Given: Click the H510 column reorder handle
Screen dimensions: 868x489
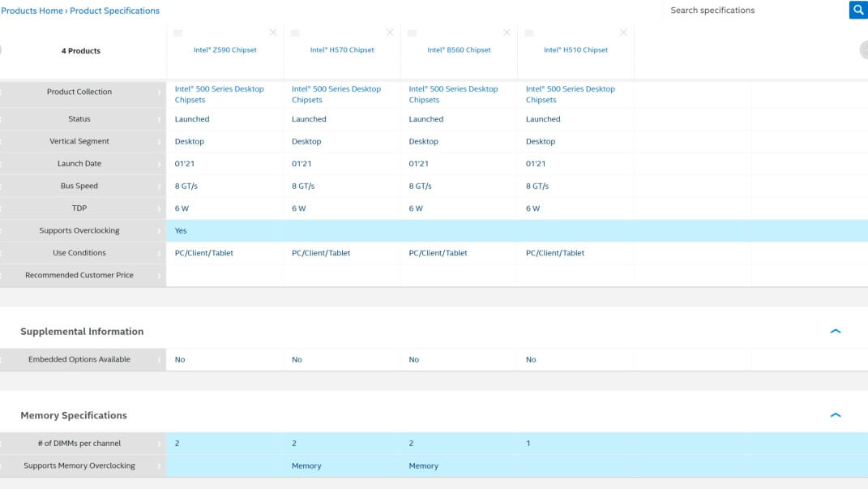Looking at the screenshot, I should (529, 32).
